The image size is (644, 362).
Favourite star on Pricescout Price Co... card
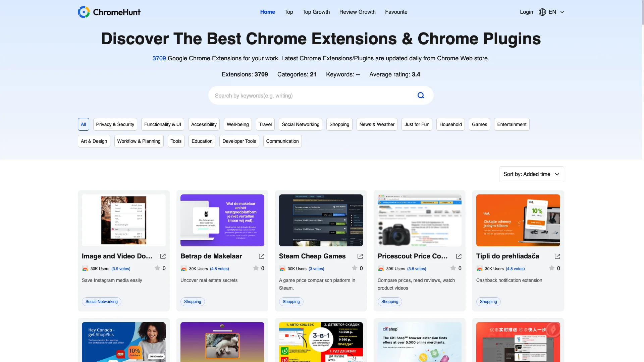tap(453, 268)
